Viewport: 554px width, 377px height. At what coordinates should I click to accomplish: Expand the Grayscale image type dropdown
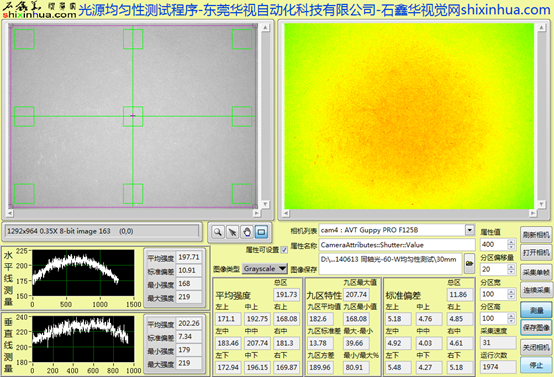pyautogui.click(x=282, y=269)
